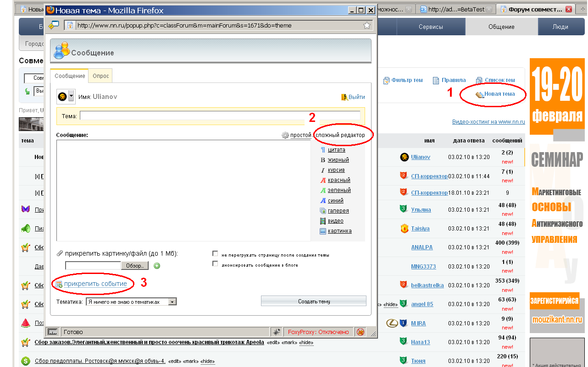Switch to the простой editor link
Viewport: 588px width, 367px height.
coord(301,135)
